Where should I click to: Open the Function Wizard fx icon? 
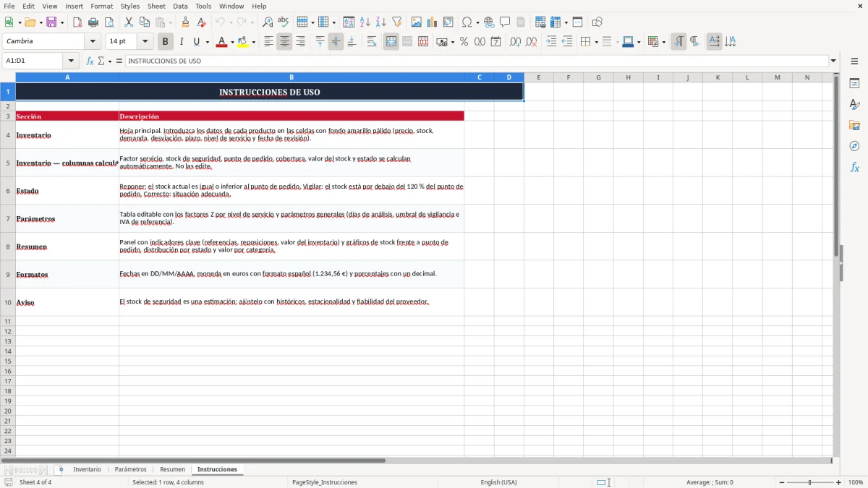(90, 61)
